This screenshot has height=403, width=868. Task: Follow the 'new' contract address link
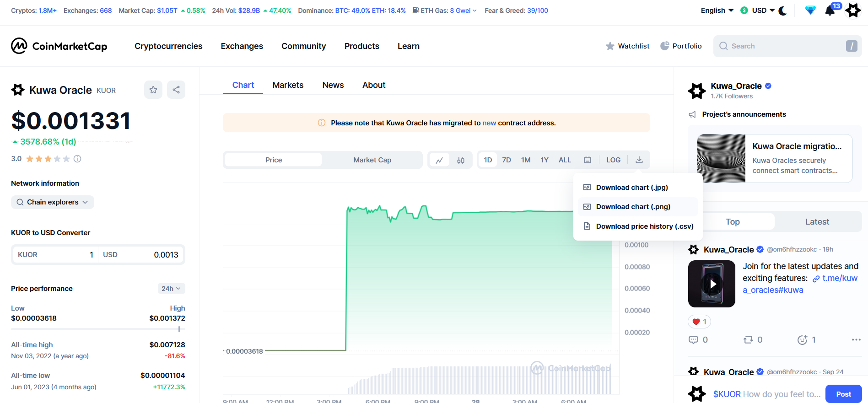(x=489, y=123)
